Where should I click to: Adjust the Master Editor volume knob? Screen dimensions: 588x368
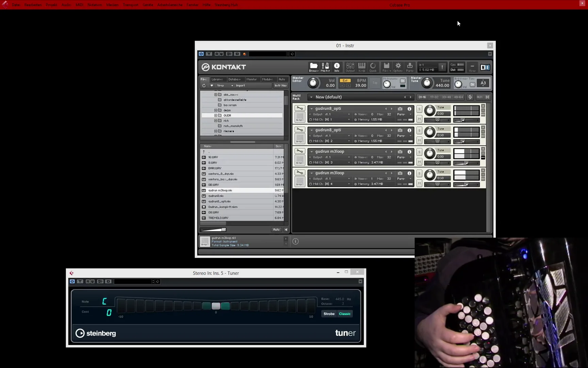(313, 82)
